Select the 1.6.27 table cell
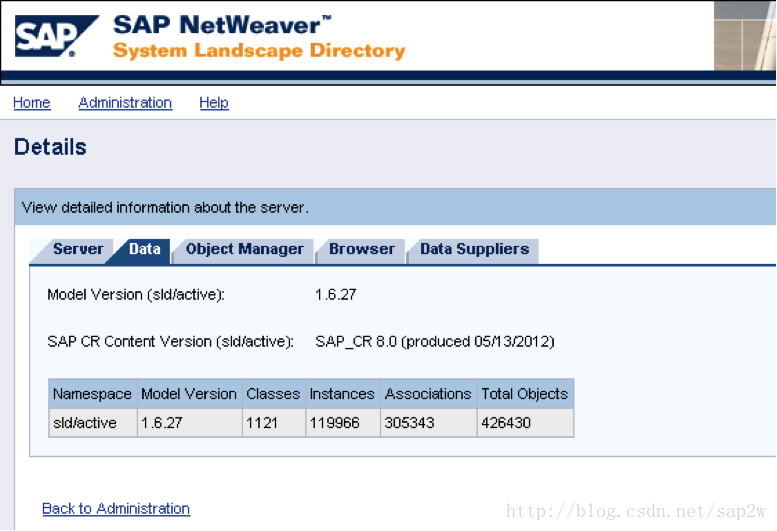 pos(190,423)
